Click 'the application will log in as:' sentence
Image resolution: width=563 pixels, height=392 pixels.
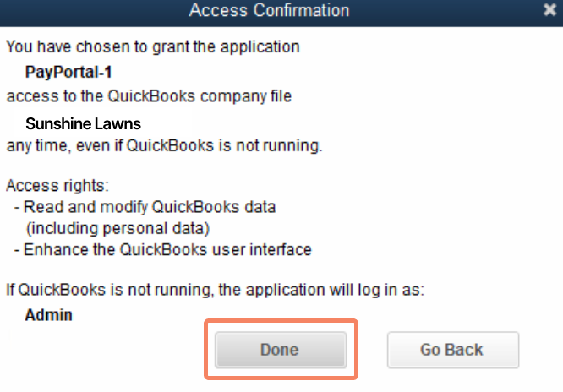(321, 290)
